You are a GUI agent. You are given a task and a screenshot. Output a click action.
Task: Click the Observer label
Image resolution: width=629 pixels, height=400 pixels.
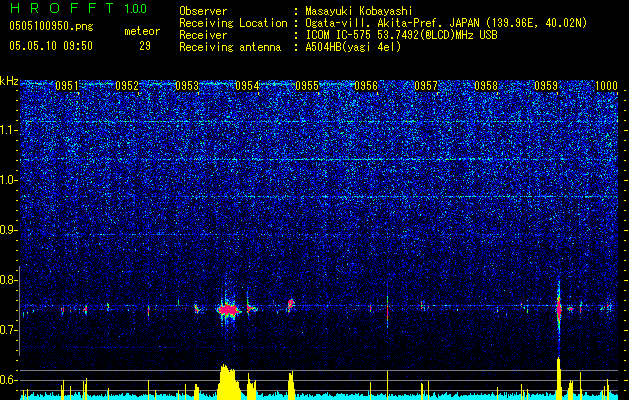[203, 11]
